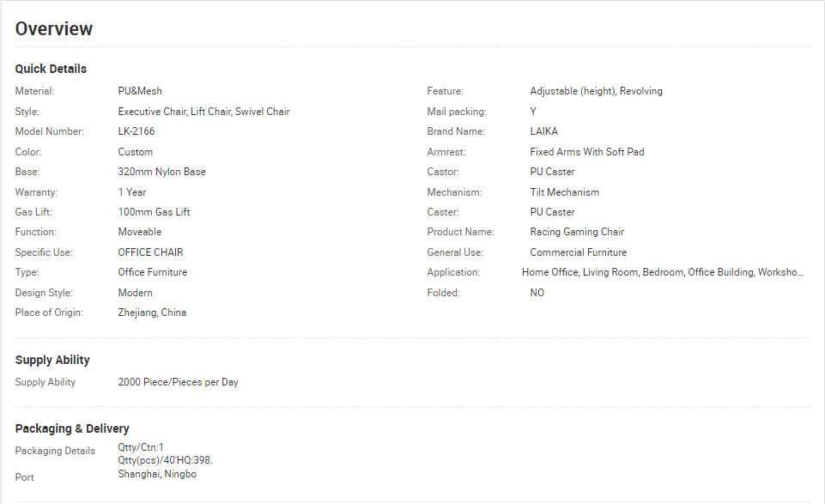Click the Overview heading

pos(54,28)
